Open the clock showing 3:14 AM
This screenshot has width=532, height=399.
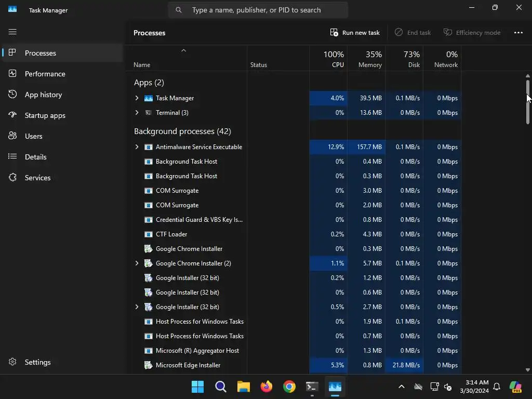pyautogui.click(x=474, y=387)
